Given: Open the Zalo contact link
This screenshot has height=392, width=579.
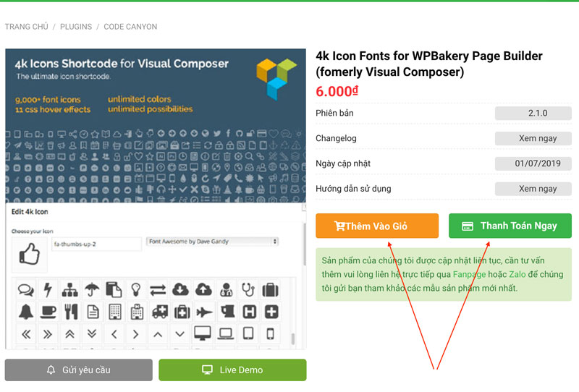Looking at the screenshot, I should [x=517, y=274].
